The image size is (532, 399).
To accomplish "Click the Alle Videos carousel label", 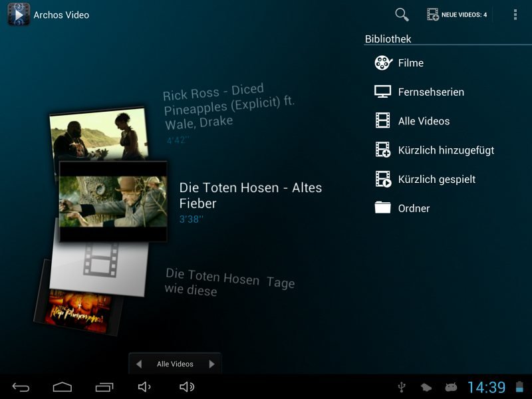I will [175, 364].
